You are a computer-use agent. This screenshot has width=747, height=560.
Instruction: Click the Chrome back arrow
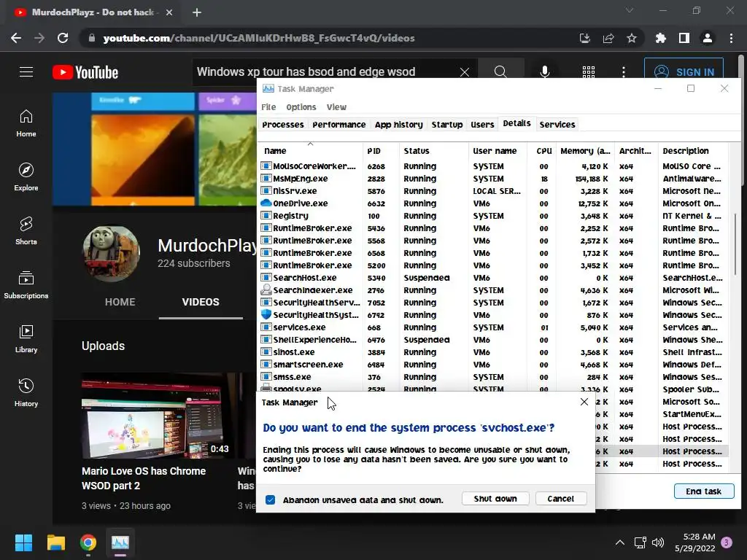tap(16, 38)
